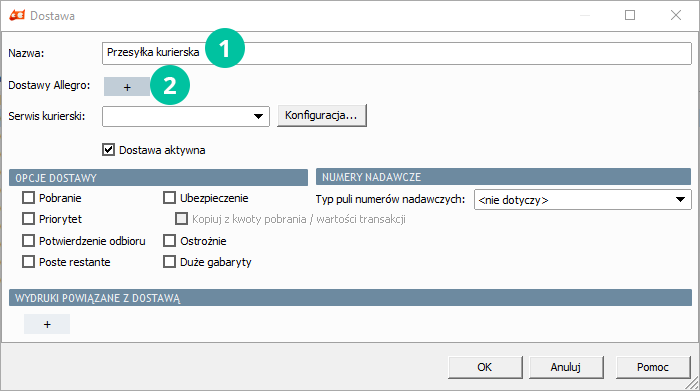Viewport: 700px width, 391px height.
Task: Click the Dostawy Allegro label
Action: [x=49, y=85]
